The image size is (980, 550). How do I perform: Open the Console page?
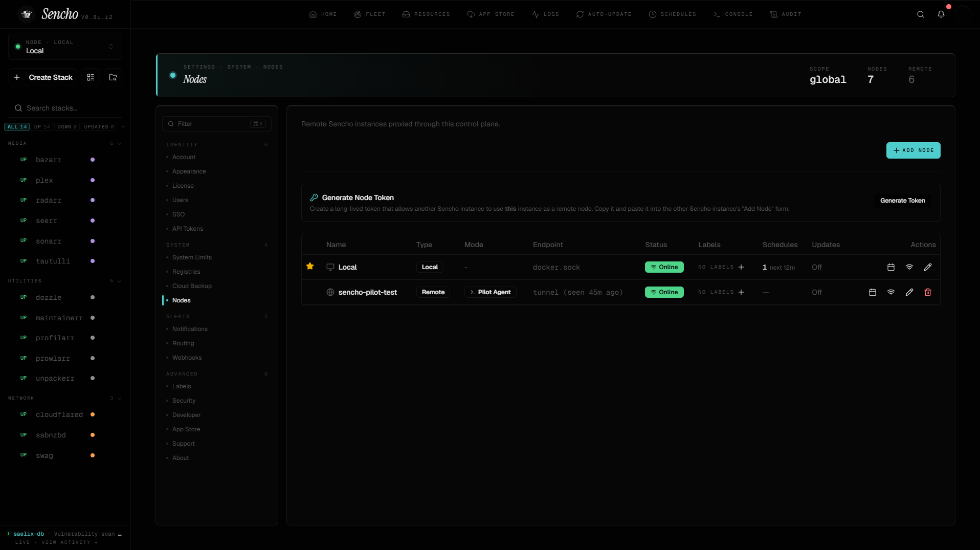point(733,14)
